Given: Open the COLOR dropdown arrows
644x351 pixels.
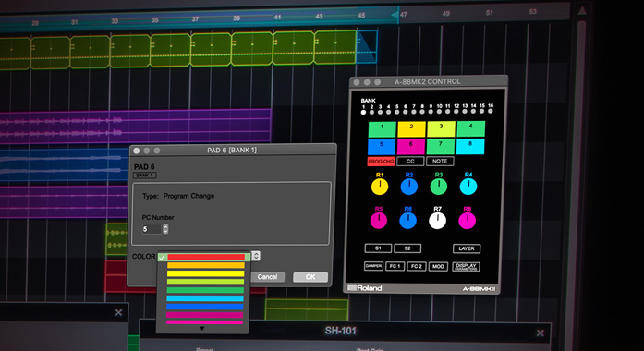Looking at the screenshot, I should pos(256,256).
